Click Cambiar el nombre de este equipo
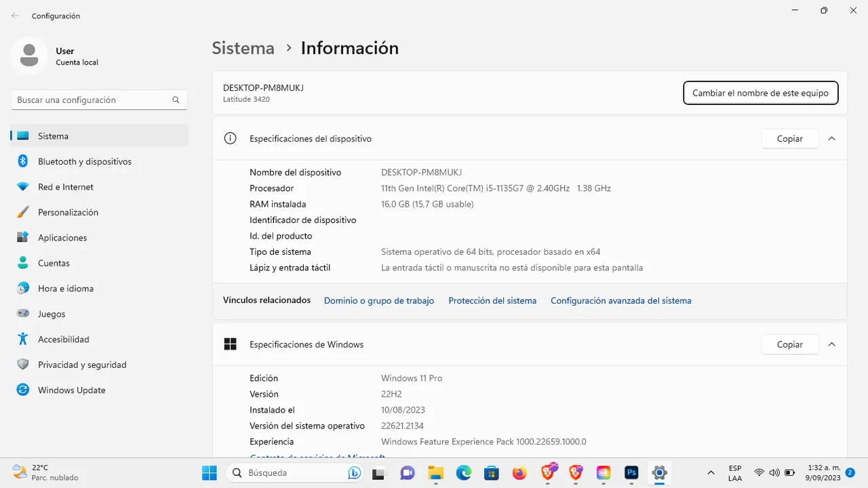Viewport: 868px width, 488px height. (760, 93)
